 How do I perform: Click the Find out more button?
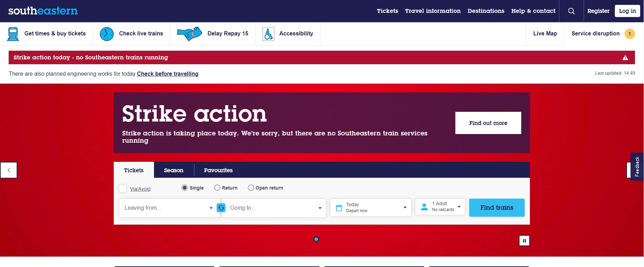click(488, 123)
